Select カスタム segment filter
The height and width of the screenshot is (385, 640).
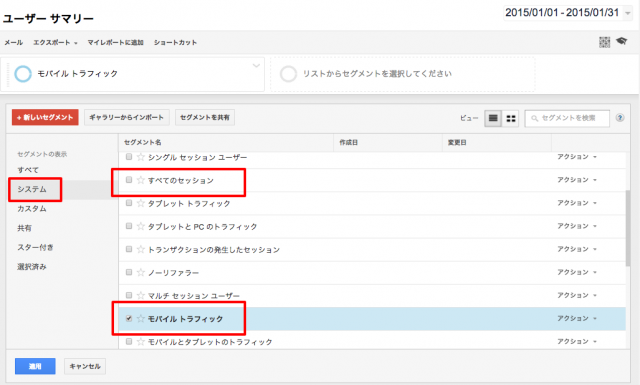pyautogui.click(x=32, y=209)
